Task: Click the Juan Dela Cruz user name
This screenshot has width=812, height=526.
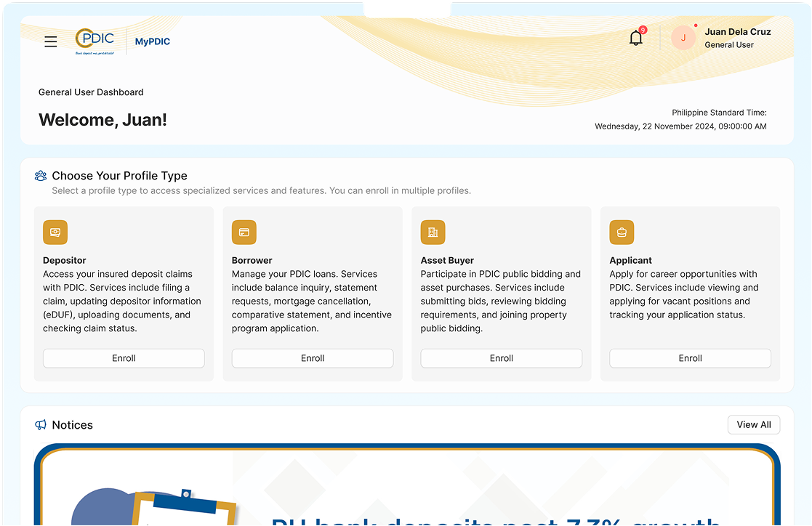Action: [x=738, y=31]
